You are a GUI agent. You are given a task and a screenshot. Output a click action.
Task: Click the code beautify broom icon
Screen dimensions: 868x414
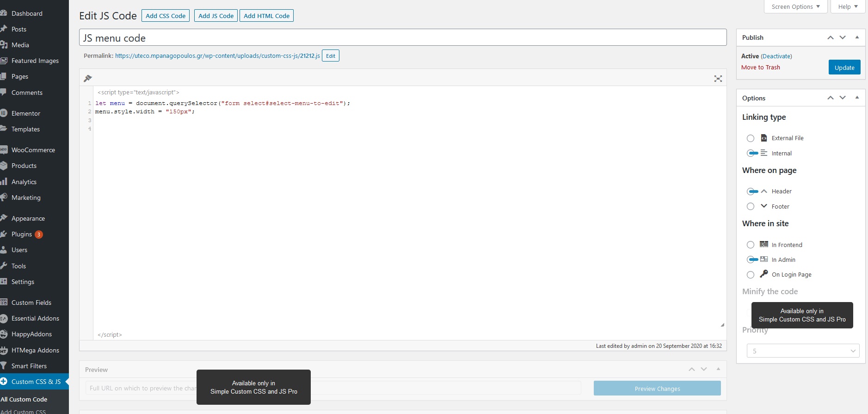[x=88, y=78]
